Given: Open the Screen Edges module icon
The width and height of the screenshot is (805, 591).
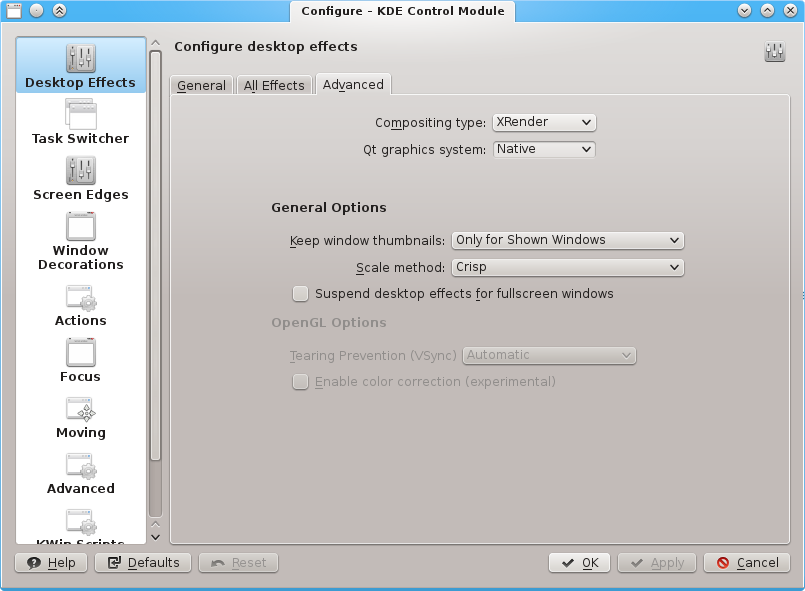Looking at the screenshot, I should 81,170.
